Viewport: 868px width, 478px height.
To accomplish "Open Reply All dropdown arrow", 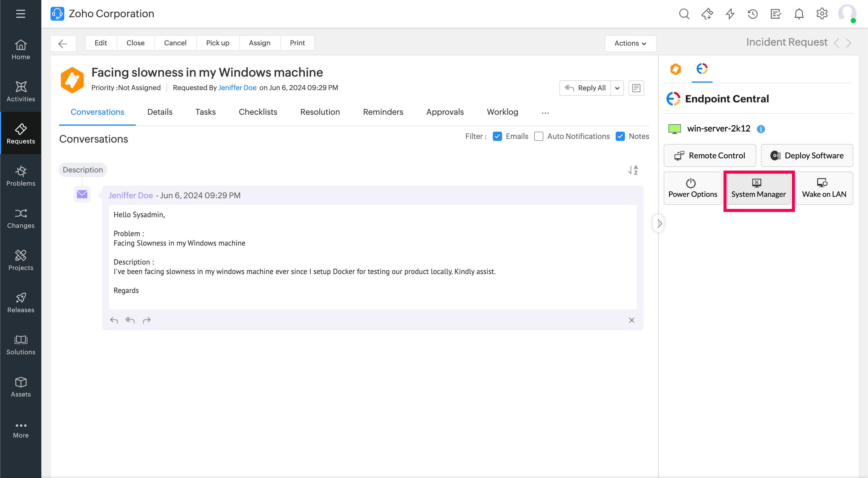I will coord(617,88).
